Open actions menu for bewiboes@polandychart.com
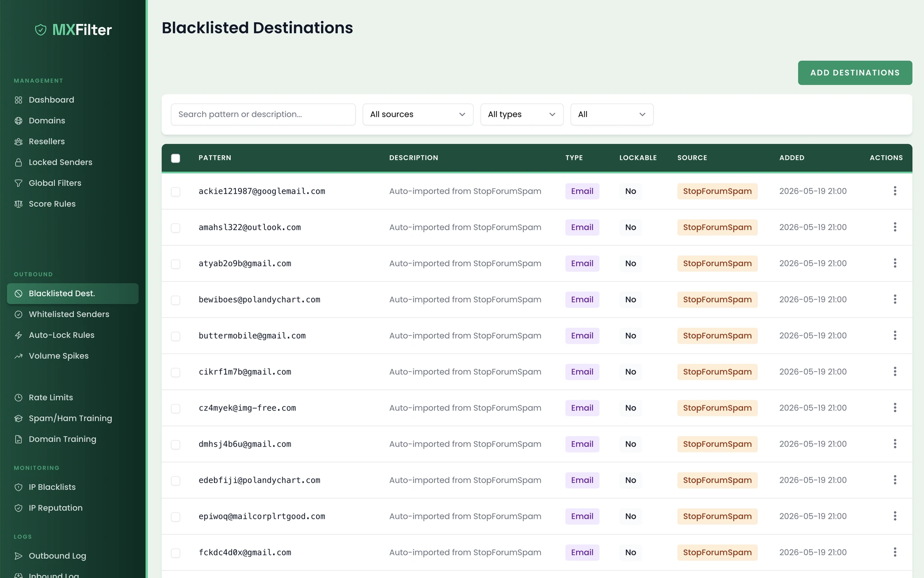 [895, 299]
